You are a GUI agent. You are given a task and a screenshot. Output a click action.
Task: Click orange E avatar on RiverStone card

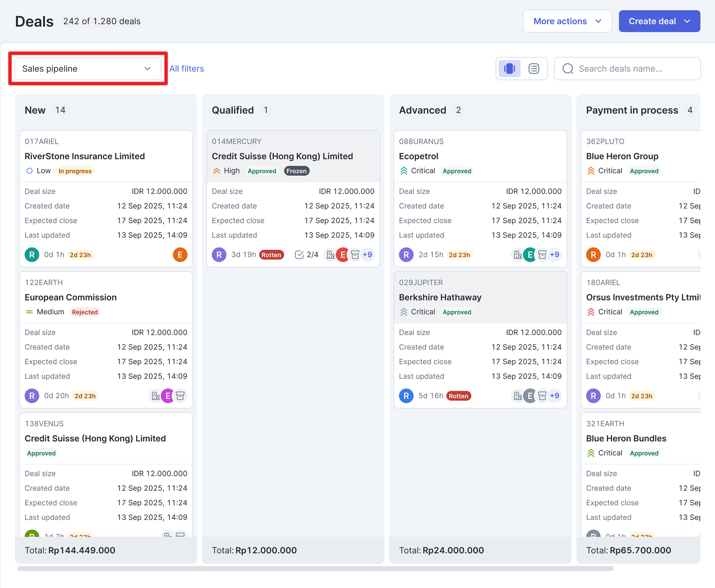(x=180, y=255)
